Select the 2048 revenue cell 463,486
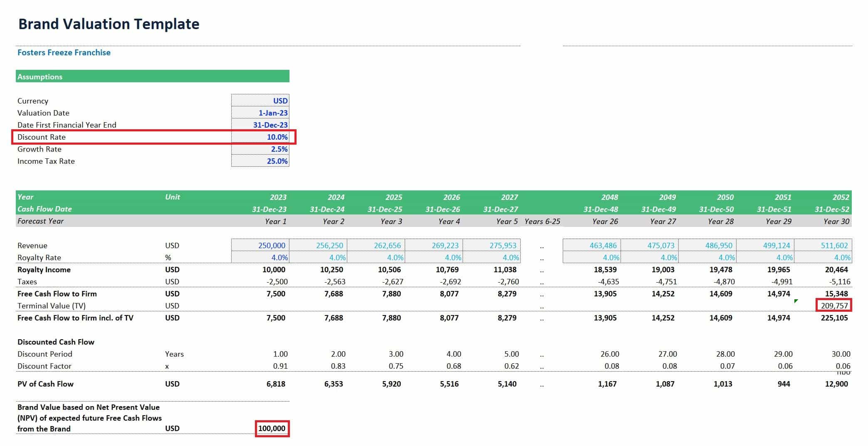 point(592,245)
